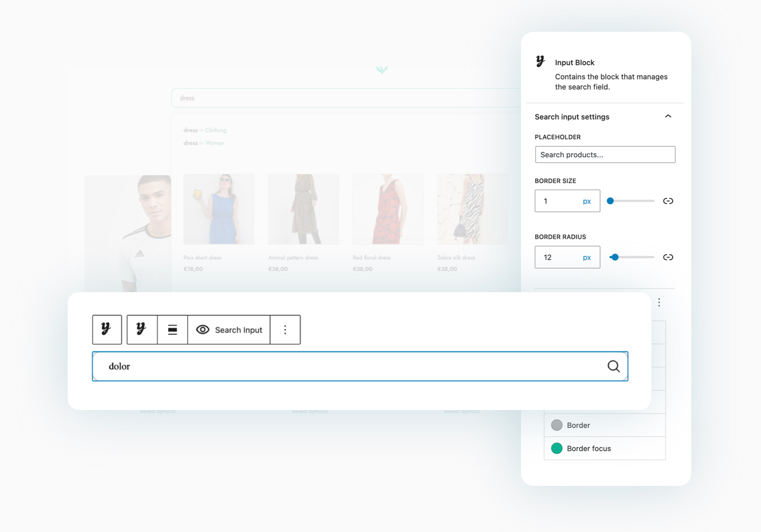Click the Input Block logo icon
Screen dimensions: 761x532
[540, 62]
